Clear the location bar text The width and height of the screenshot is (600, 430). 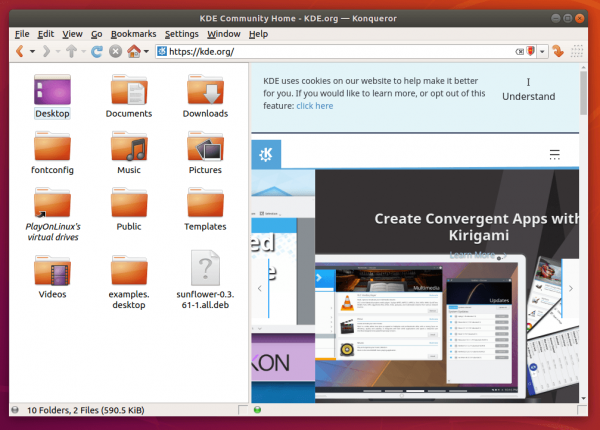point(519,52)
